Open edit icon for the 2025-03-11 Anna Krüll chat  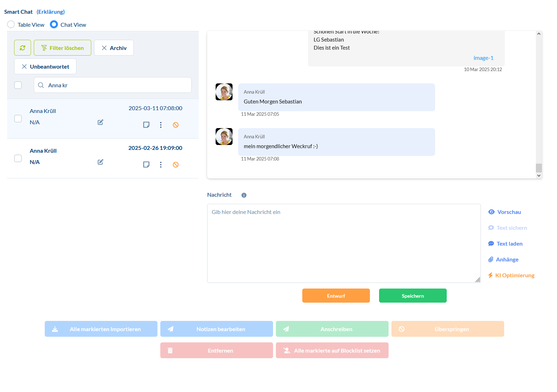pyautogui.click(x=100, y=122)
